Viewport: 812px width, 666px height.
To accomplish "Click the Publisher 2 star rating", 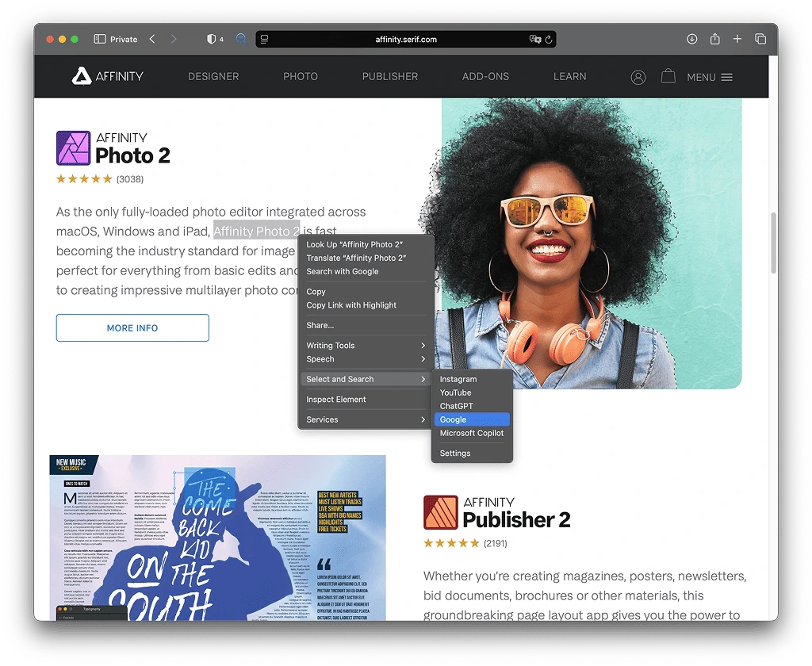I will coord(451,543).
